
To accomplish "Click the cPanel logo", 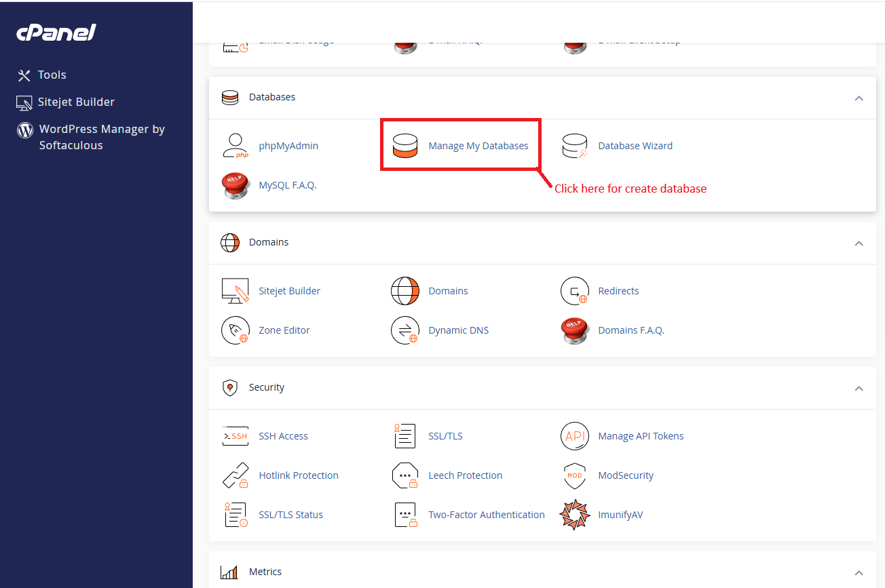I will click(56, 32).
